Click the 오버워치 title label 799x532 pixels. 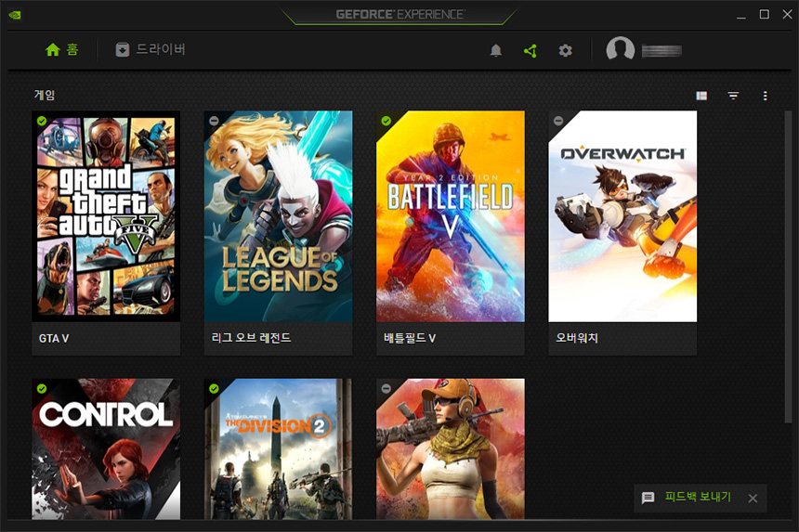pos(577,338)
